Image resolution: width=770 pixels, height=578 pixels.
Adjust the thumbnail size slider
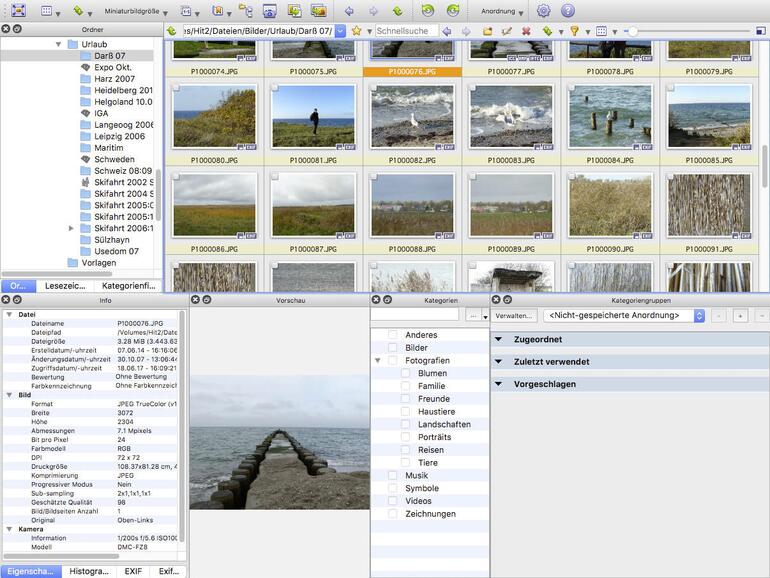tap(631, 31)
